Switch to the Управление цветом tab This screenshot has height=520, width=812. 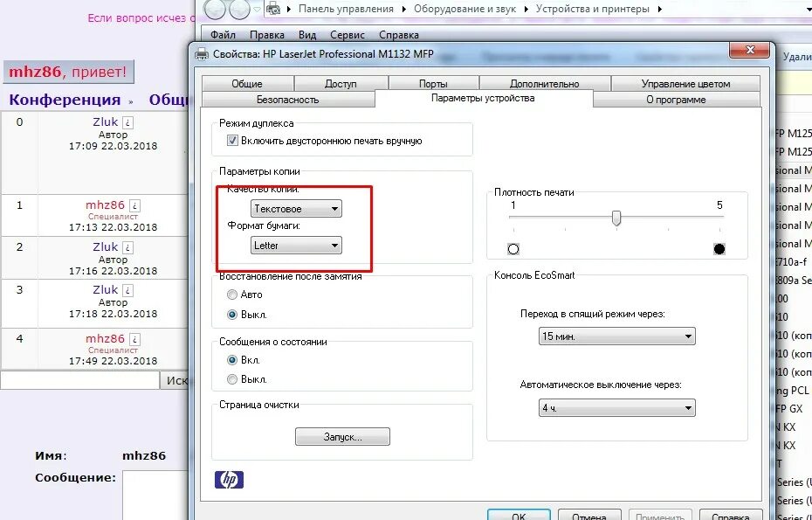tap(685, 84)
